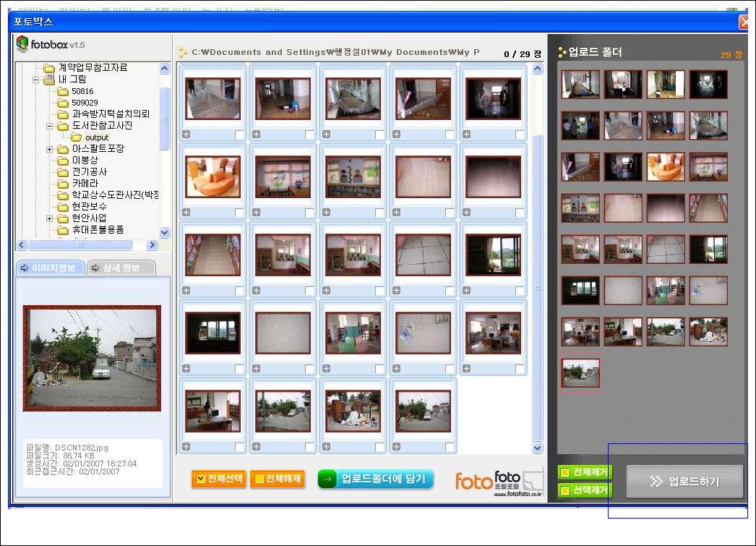Image resolution: width=756 pixels, height=546 pixels.
Task: Click the plus icon under the tiled floor photo
Action: pos(396,291)
